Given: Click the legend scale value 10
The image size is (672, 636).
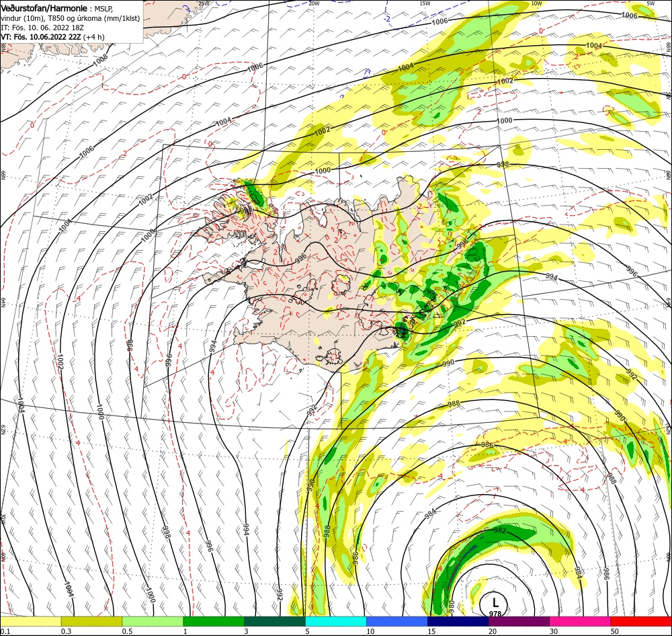Looking at the screenshot, I should point(370,631).
